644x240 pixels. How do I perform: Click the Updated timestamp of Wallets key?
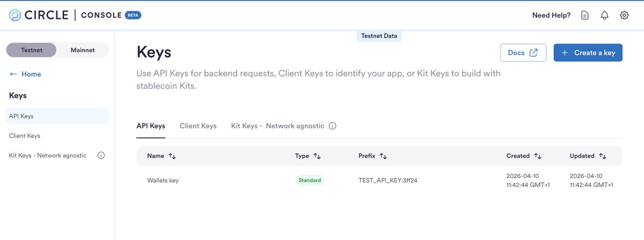pos(591,181)
